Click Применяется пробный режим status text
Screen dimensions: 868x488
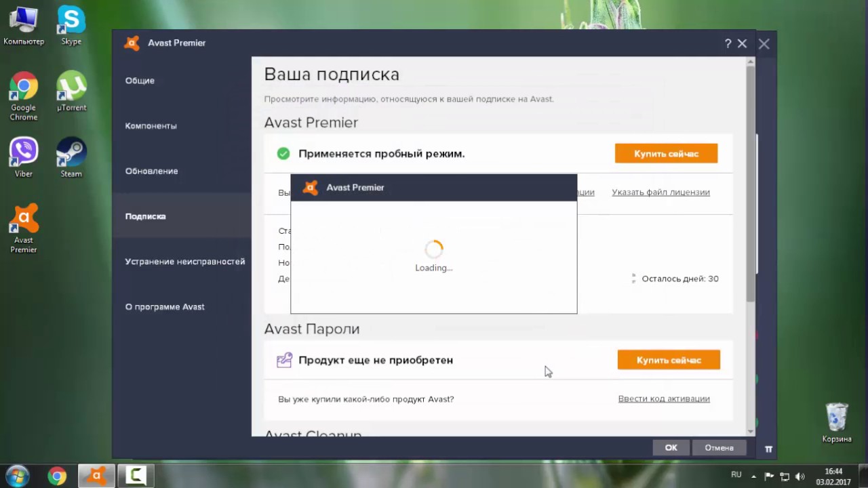click(382, 154)
